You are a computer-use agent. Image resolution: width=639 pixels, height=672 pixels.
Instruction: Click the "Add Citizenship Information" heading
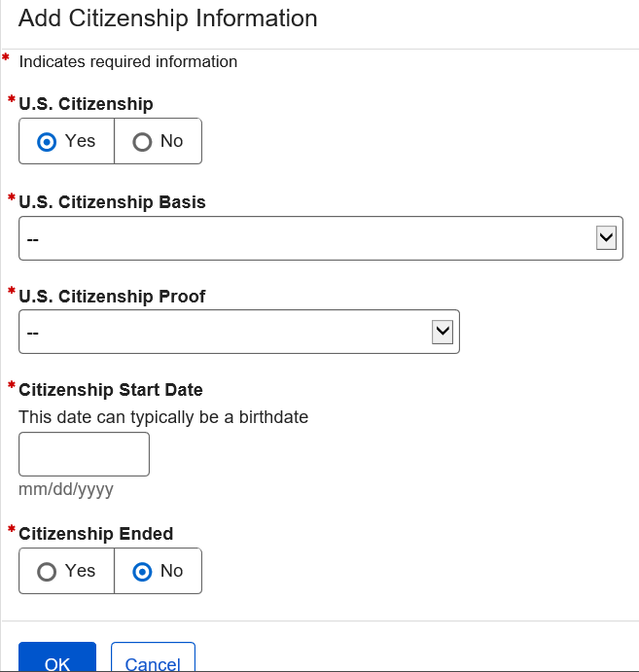click(x=168, y=18)
